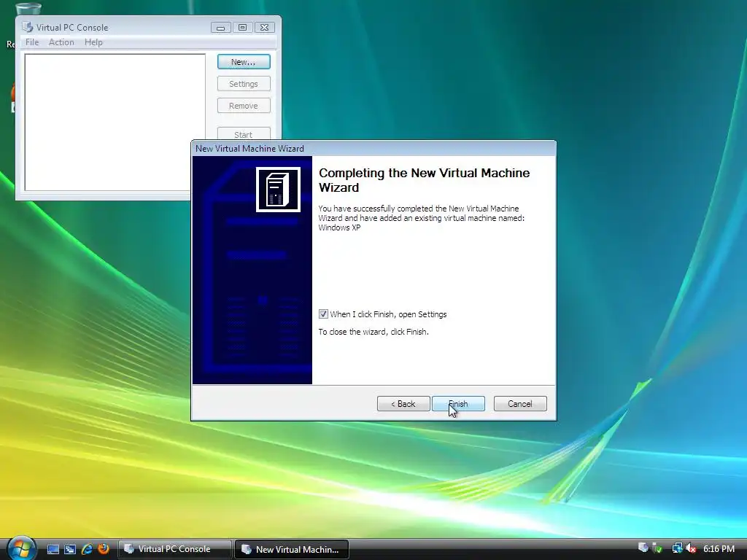Open Action menu in Virtual PC Console
Image resolution: width=747 pixels, height=560 pixels.
[61, 42]
